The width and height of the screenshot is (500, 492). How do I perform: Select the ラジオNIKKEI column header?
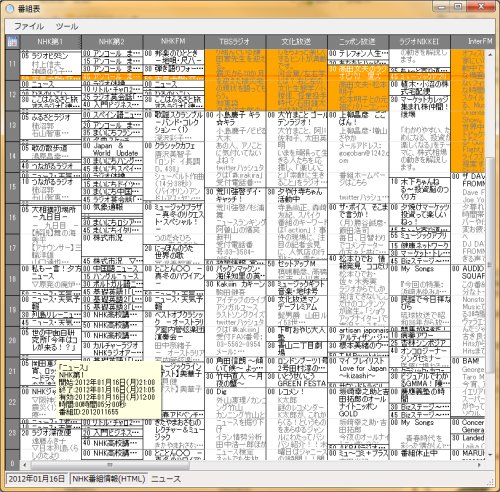coord(420,42)
